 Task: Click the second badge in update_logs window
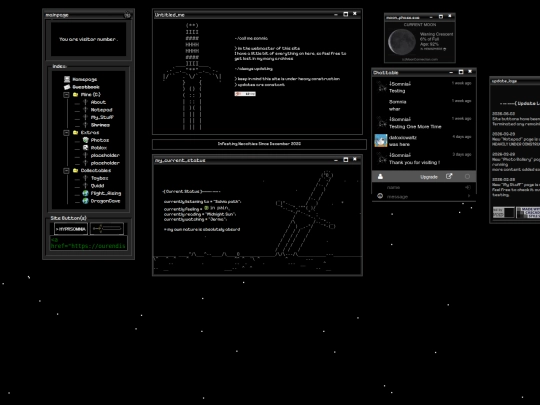click(x=528, y=212)
